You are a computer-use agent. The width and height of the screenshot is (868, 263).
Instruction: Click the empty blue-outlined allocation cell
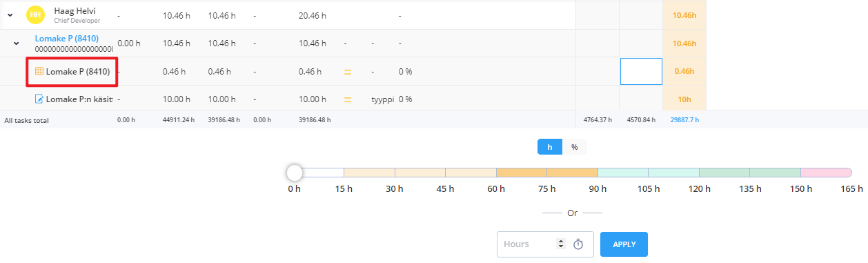[641, 71]
